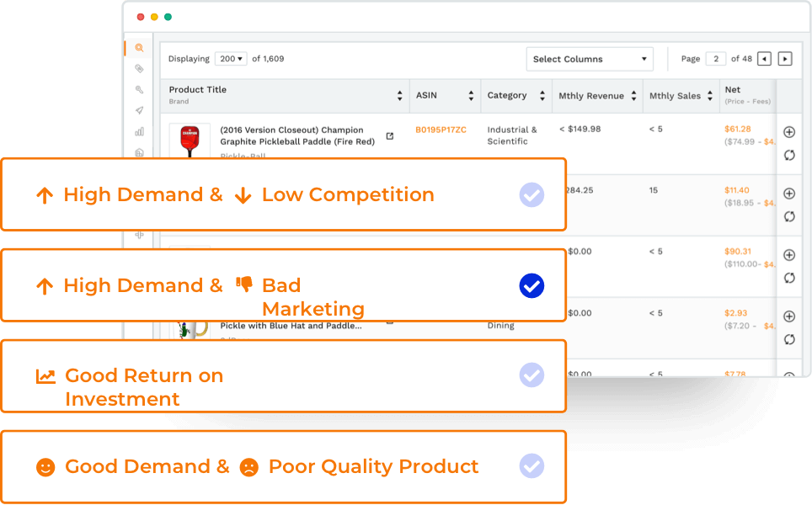Viewport: 812px width, 505px height.
Task: Open the Select Columns dropdown
Action: coord(590,59)
